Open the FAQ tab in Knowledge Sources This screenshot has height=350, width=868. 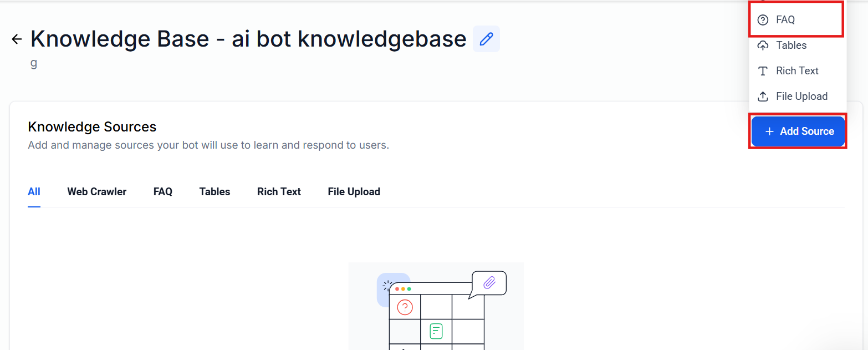pos(163,192)
